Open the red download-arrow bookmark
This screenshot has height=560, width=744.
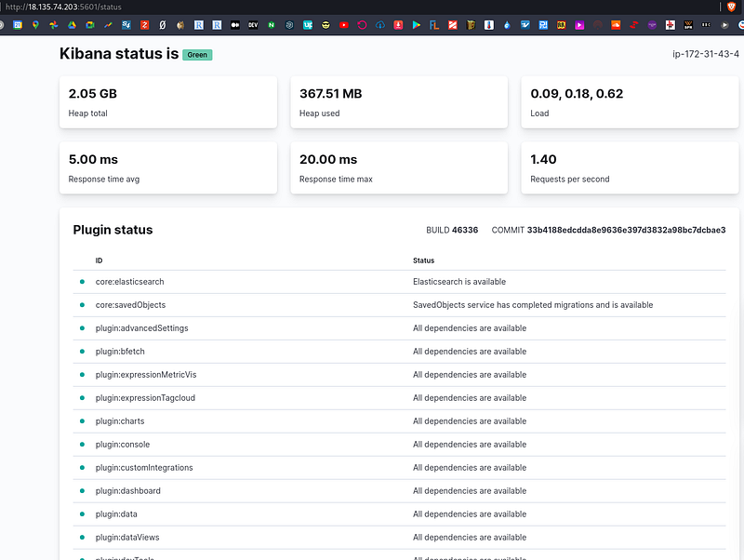(398, 25)
